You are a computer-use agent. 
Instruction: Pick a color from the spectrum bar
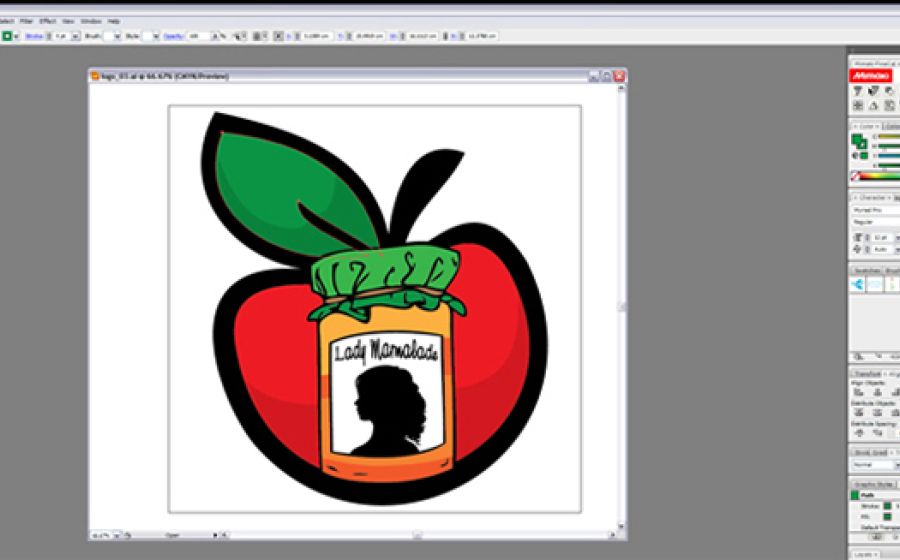point(880,176)
